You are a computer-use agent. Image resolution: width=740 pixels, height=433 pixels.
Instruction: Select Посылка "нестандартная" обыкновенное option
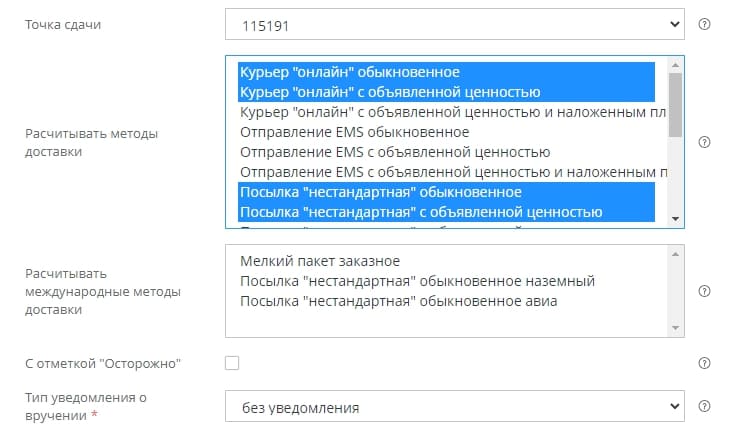coord(381,191)
